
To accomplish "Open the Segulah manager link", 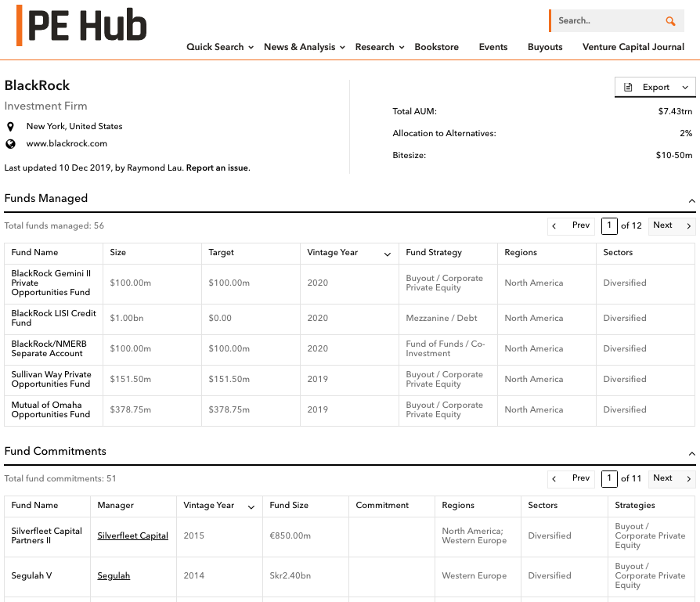I will 114,575.
